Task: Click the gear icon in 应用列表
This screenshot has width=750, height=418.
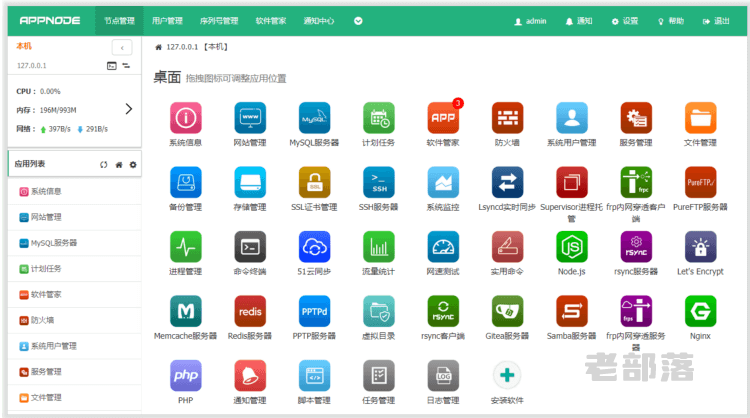Action: 133,165
